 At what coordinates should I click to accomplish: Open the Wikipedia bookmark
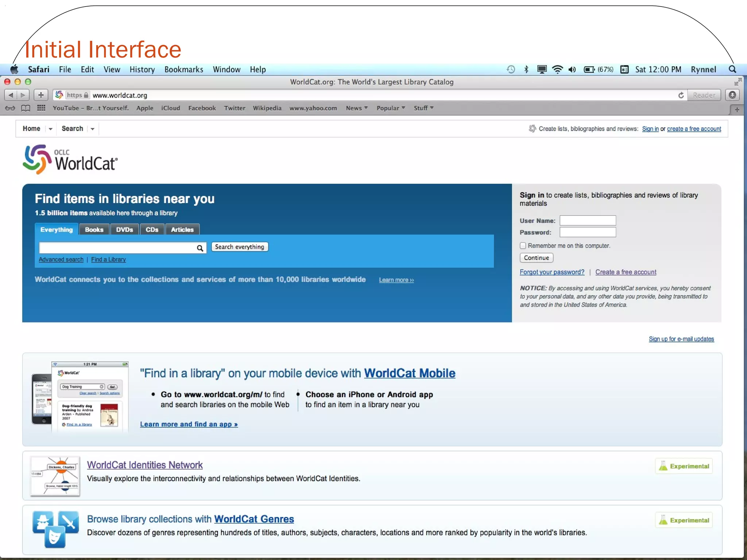point(267,108)
